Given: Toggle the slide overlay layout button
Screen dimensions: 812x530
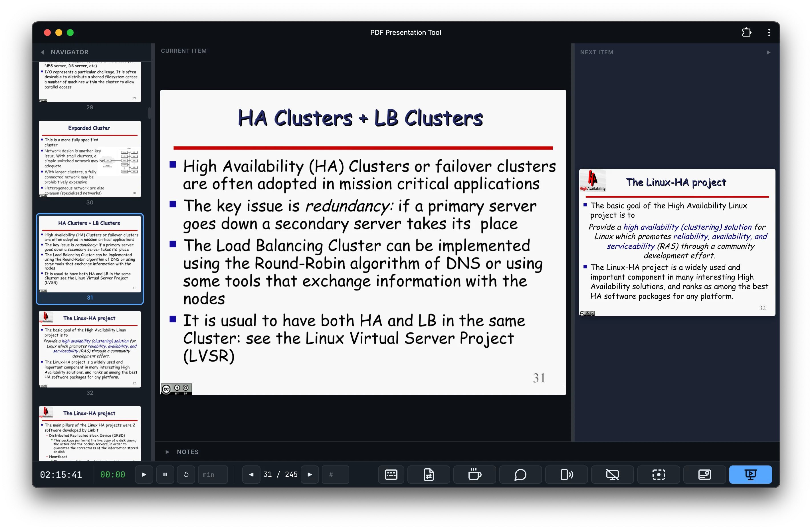Looking at the screenshot, I should click(x=704, y=474).
